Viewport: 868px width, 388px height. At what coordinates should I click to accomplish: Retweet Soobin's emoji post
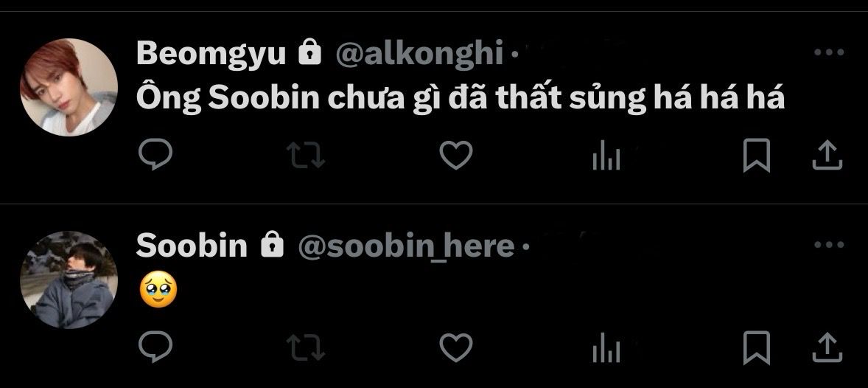tap(306, 347)
